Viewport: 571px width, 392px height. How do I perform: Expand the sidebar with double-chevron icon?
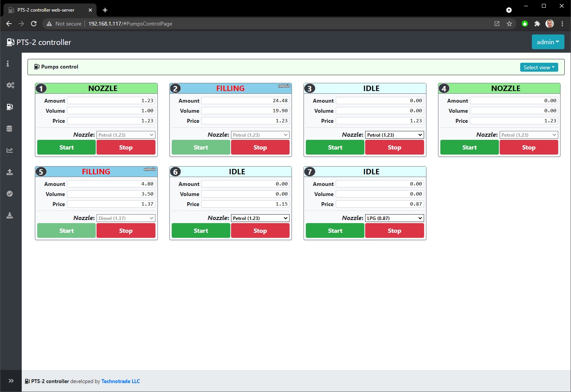[x=11, y=381]
